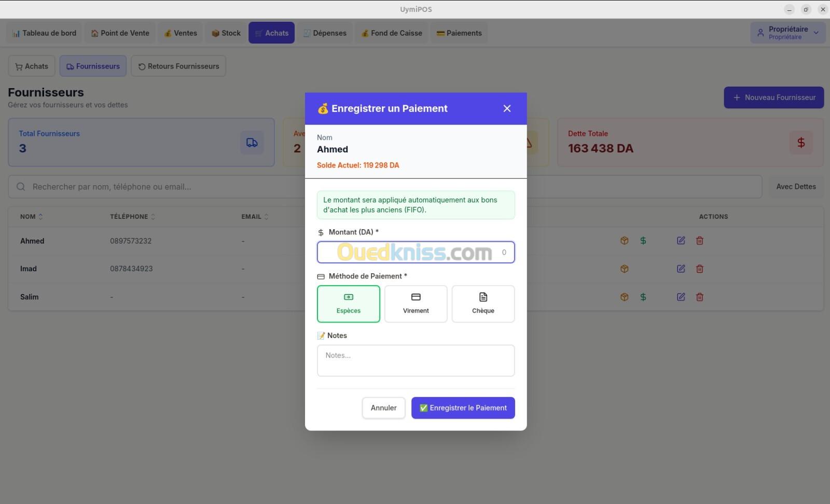Click the Montant (DA) input field
This screenshot has width=830, height=504.
point(416,252)
